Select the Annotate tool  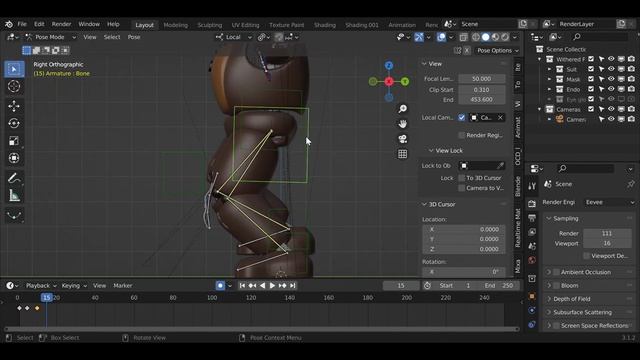[14, 178]
